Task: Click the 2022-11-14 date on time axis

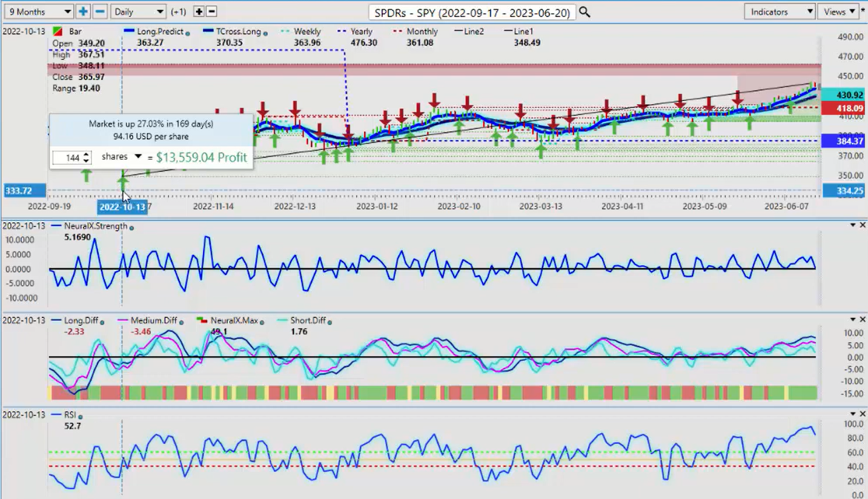Action: point(213,207)
